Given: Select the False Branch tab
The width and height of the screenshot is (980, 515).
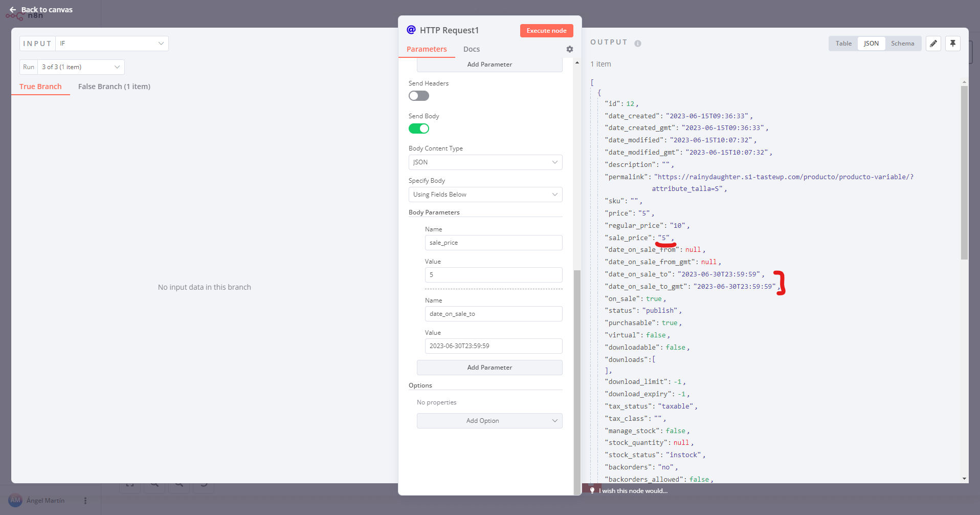Looking at the screenshot, I should coord(114,87).
